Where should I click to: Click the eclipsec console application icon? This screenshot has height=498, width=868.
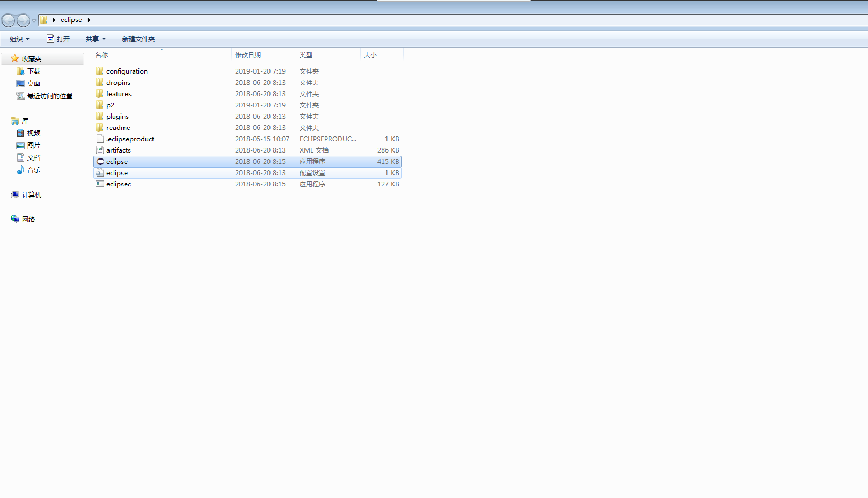100,184
